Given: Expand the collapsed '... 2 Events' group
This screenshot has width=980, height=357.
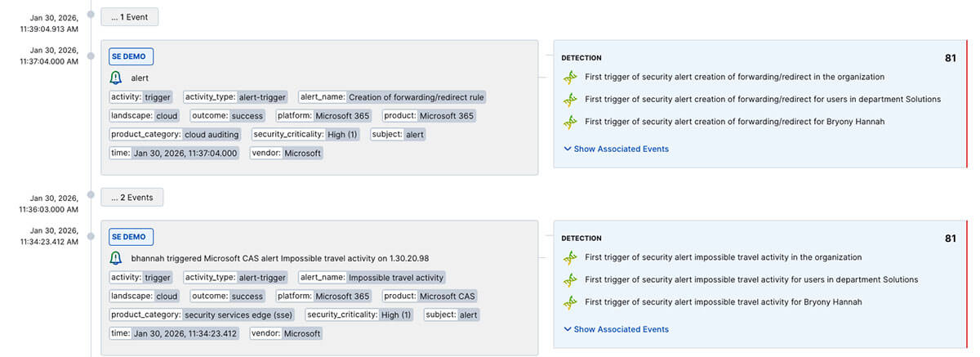Looking at the screenshot, I should coord(131,197).
